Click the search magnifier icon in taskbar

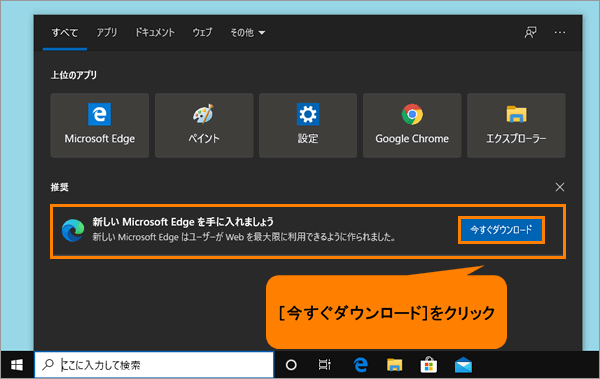[x=48, y=364]
